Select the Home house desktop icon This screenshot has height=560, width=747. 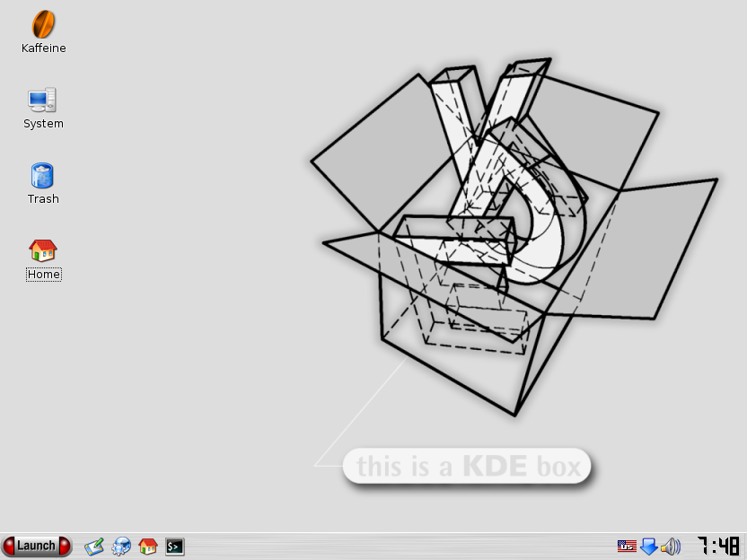tap(43, 250)
